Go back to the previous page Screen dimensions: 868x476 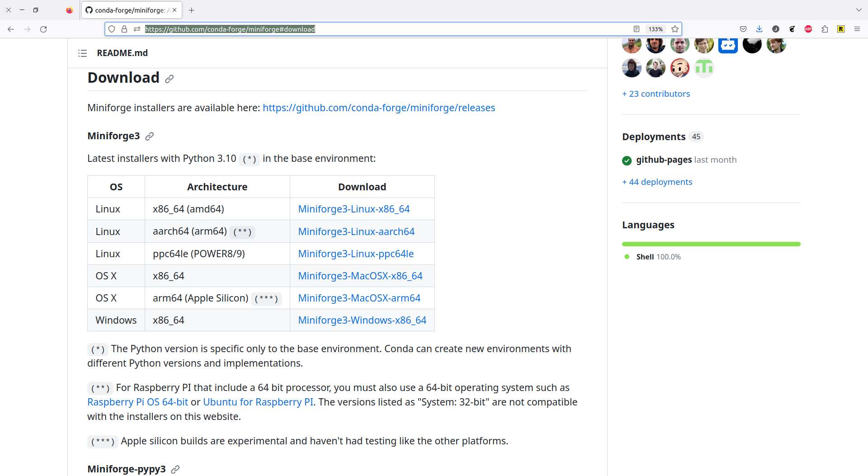(x=11, y=29)
